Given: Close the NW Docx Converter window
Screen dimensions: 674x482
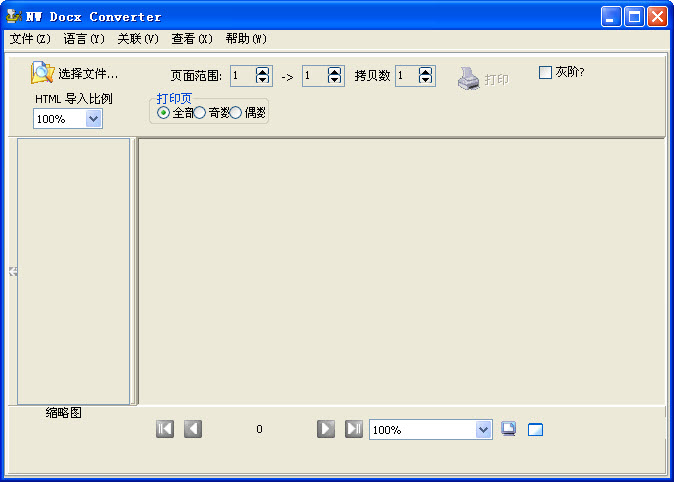Looking at the screenshot, I should coord(657,17).
